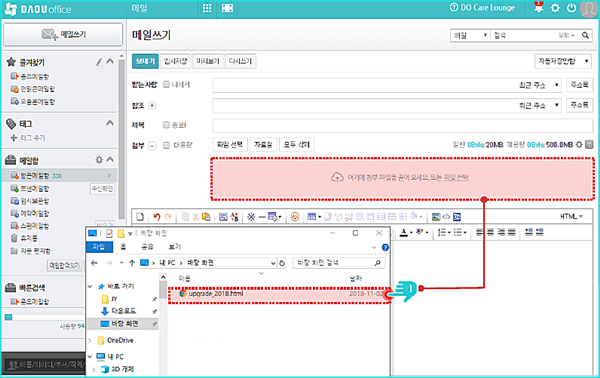Click the 파일 선택 file select button
The image size is (600, 378).
point(230,145)
